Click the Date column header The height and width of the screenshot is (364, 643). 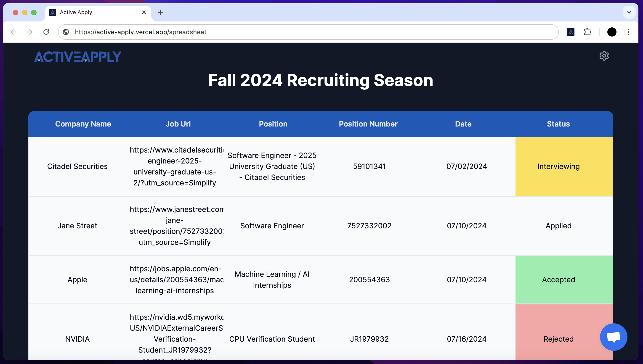[x=463, y=124]
